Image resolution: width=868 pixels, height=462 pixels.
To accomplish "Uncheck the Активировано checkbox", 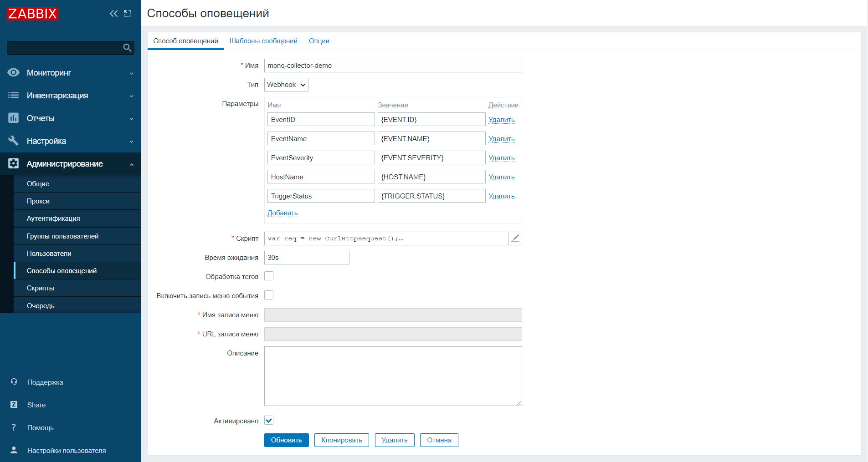I will coord(269,421).
